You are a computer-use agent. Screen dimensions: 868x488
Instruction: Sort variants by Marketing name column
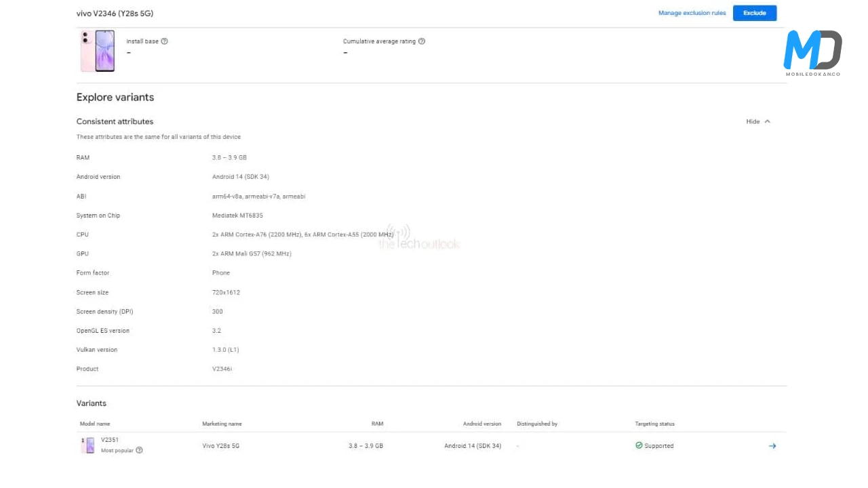click(x=222, y=424)
